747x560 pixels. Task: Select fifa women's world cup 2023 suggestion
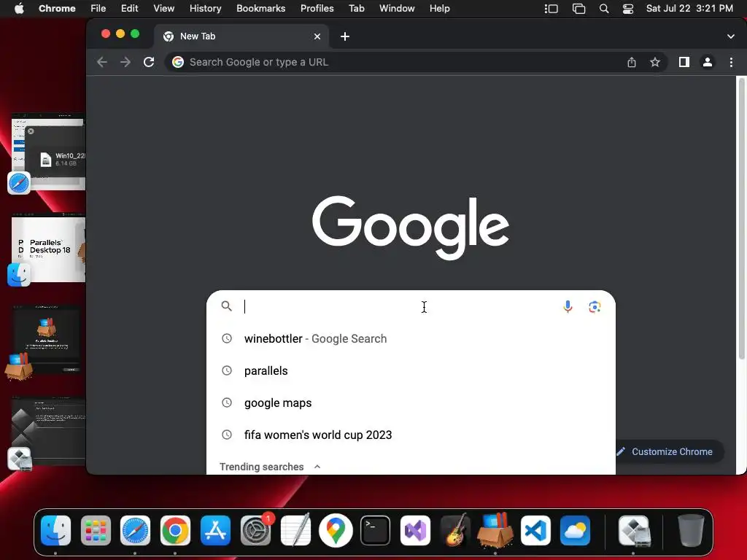point(411,435)
